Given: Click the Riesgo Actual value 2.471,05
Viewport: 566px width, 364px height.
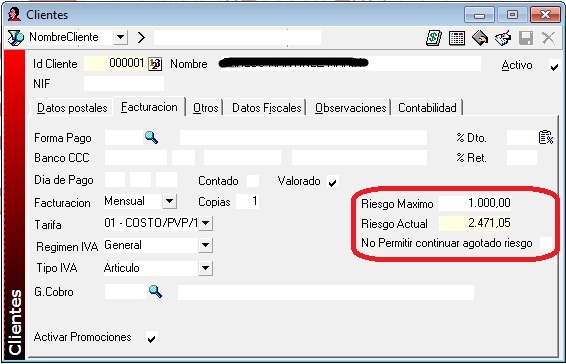Looking at the screenshot, I should (x=475, y=223).
